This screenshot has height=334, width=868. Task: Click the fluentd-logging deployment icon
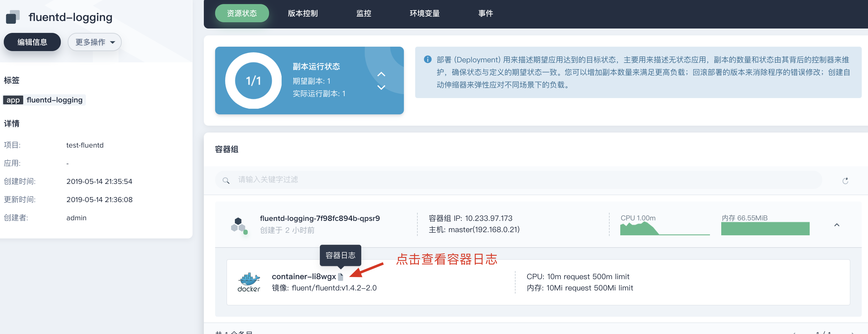coord(13,17)
